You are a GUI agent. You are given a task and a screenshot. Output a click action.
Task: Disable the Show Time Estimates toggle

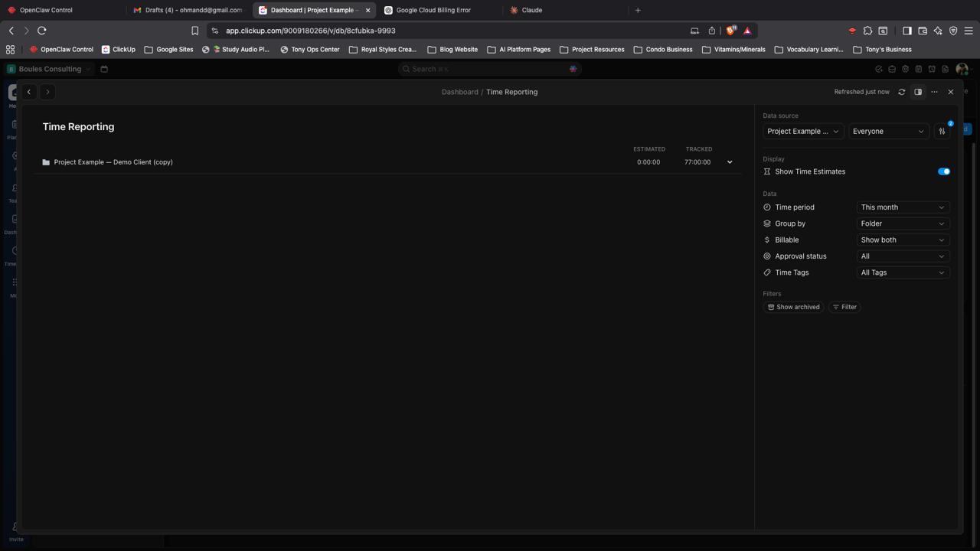click(943, 171)
